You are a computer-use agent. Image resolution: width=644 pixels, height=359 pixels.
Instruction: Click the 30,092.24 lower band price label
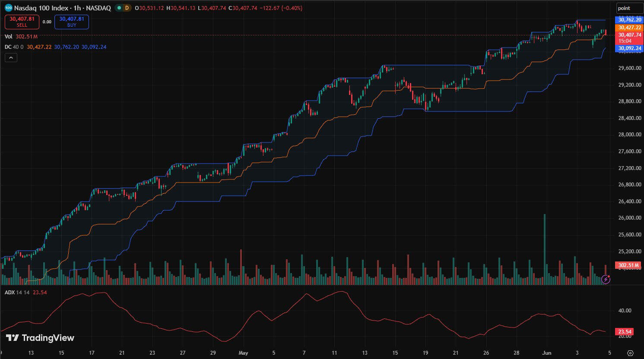(630, 48)
